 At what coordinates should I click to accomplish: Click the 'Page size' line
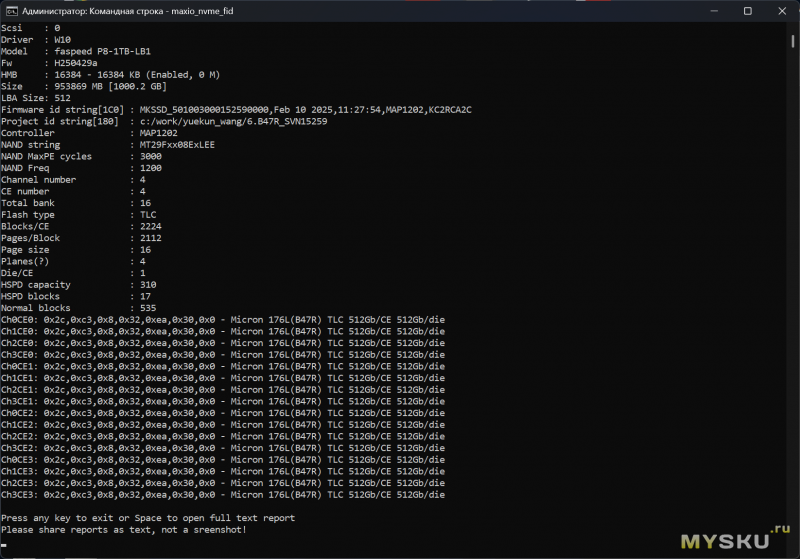click(76, 250)
